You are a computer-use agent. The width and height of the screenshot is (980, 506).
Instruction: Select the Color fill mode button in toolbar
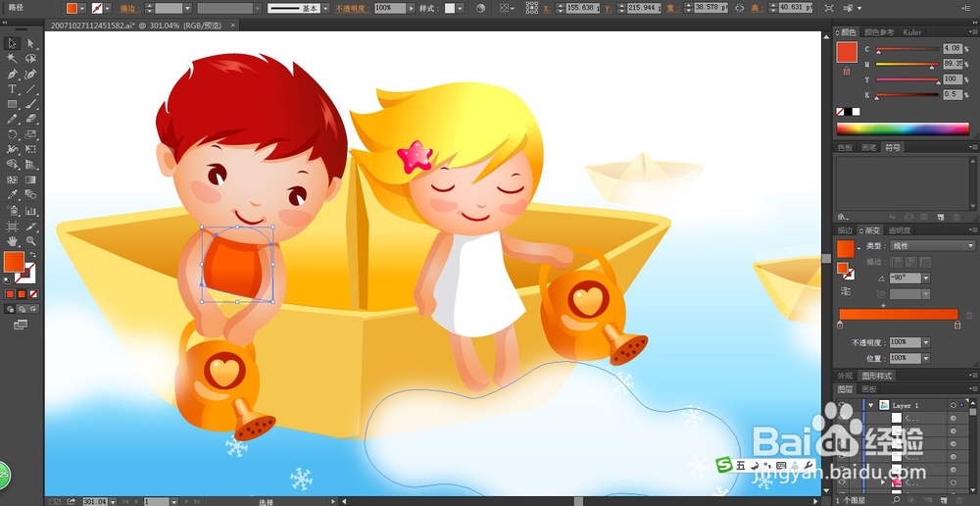tap(11, 294)
